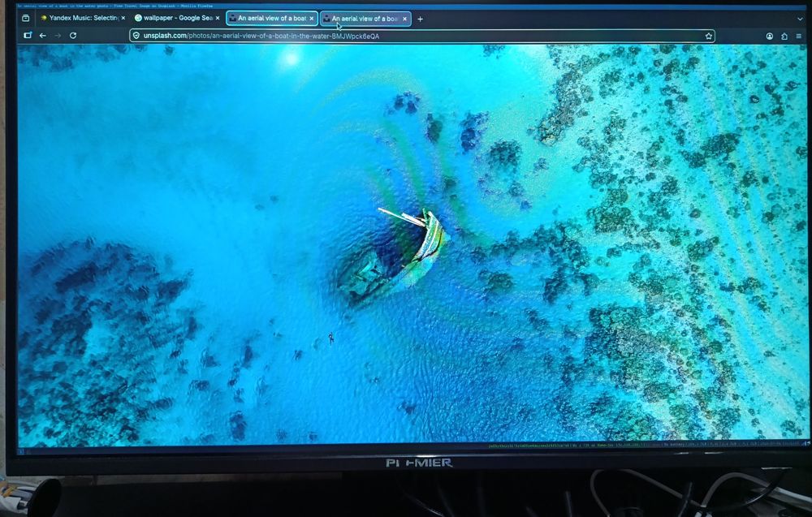812x517 pixels.
Task: Go forward one page
Action: pyautogui.click(x=58, y=35)
